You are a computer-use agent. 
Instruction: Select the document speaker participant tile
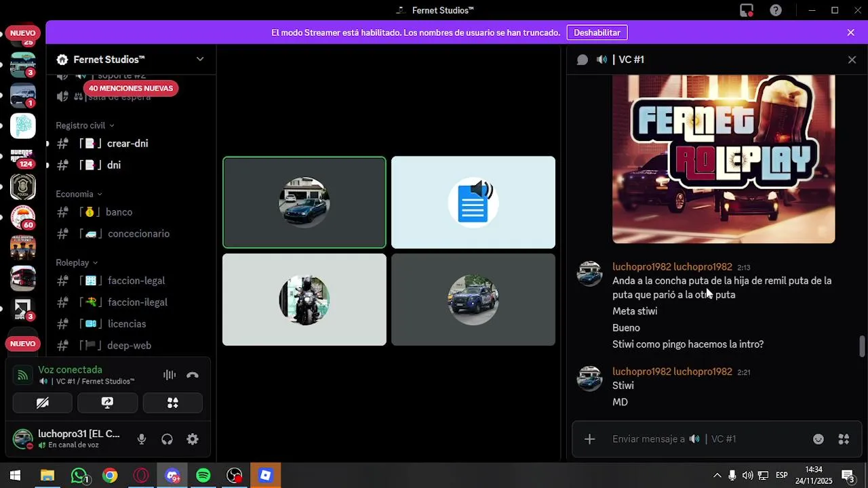tap(473, 203)
